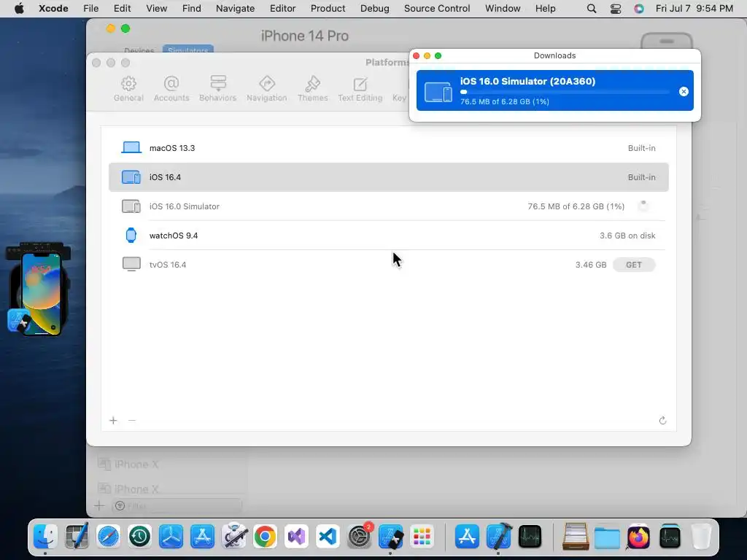747x560 pixels.
Task: Open the Source Control menu
Action: 437,9
